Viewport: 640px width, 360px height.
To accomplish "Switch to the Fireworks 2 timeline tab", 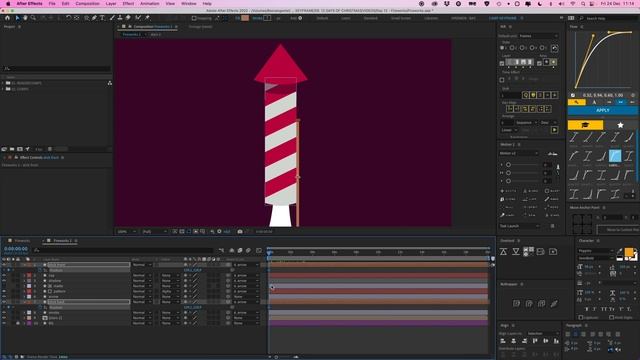I will (x=62, y=241).
